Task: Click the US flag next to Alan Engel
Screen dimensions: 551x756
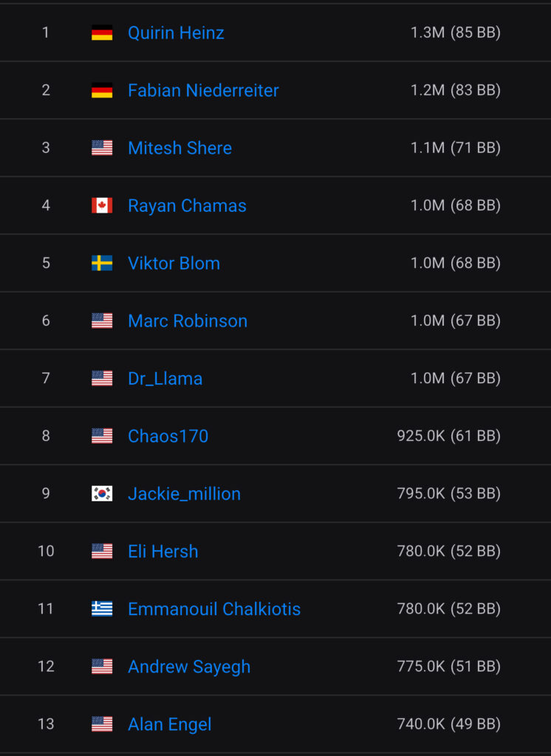Action: [x=102, y=724]
